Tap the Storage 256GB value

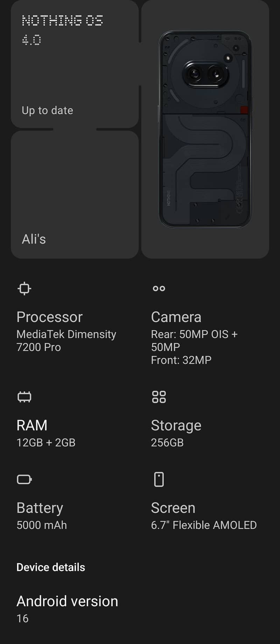(167, 442)
